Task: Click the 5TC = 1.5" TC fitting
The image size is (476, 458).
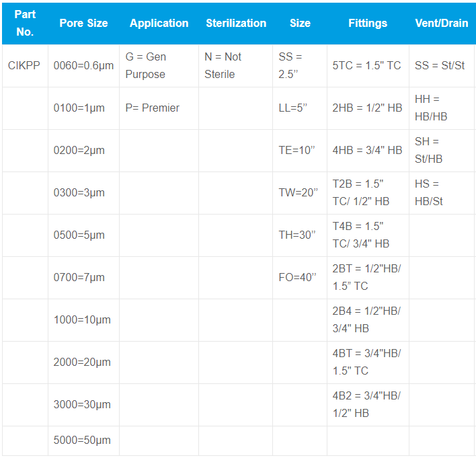Action: [368, 66]
